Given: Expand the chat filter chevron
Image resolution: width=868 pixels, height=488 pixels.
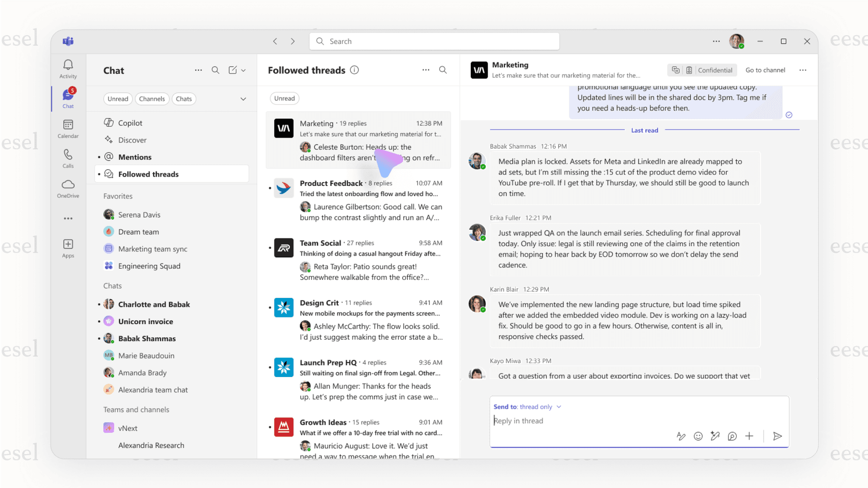Looking at the screenshot, I should point(243,99).
